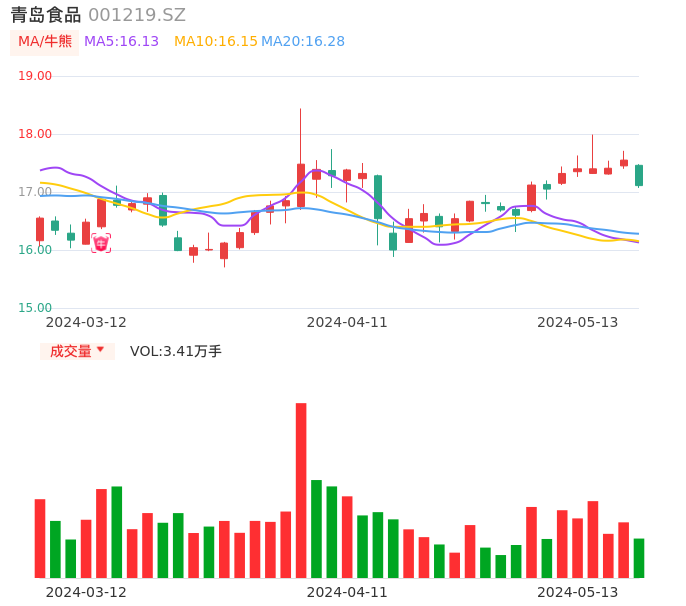This screenshot has width=686, height=606.
Task: Click the 2024-04-11 date under the candlestick chart
Action: click(347, 322)
